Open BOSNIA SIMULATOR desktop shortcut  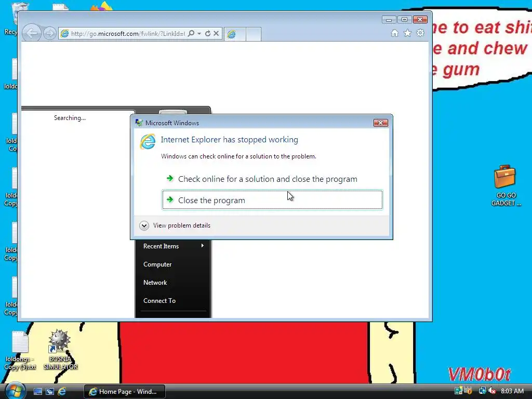coord(60,350)
